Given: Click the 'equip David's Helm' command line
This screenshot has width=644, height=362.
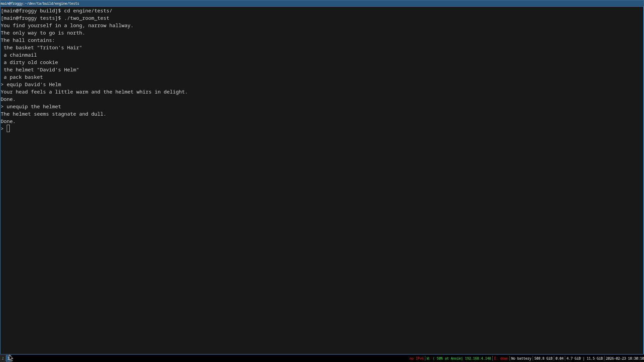Looking at the screenshot, I should [x=34, y=84].
